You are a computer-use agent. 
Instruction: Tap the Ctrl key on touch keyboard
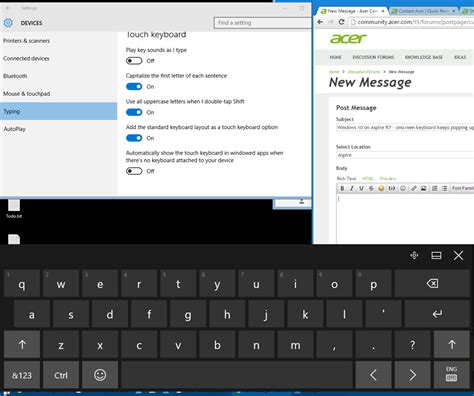61,375
